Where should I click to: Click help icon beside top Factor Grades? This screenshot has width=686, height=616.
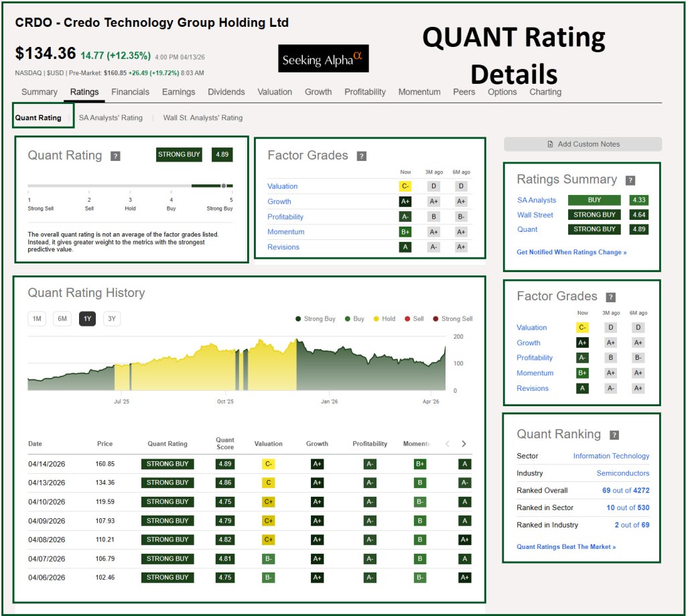[x=362, y=156]
